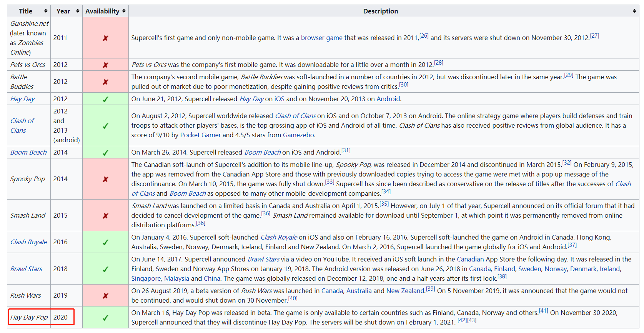Open citation reference 41
Screen dimensions: 644x333
tap(544, 311)
